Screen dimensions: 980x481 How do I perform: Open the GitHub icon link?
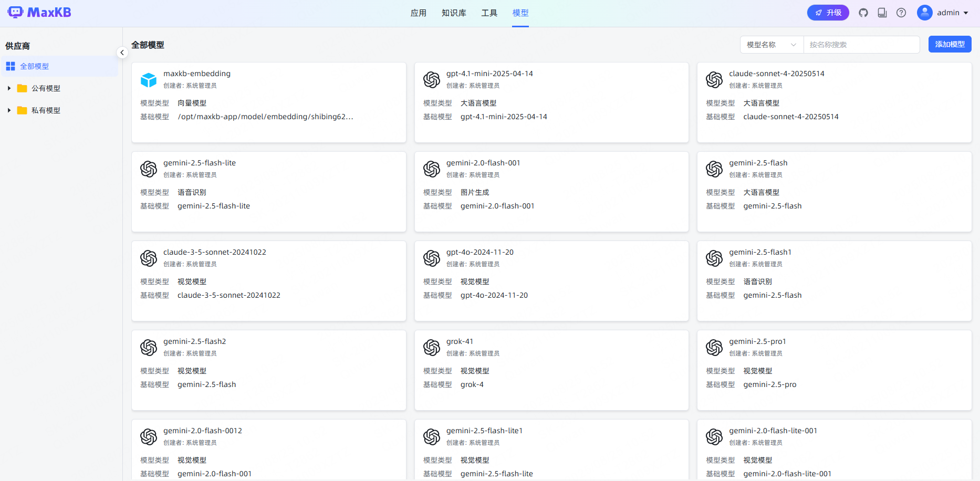(x=863, y=13)
